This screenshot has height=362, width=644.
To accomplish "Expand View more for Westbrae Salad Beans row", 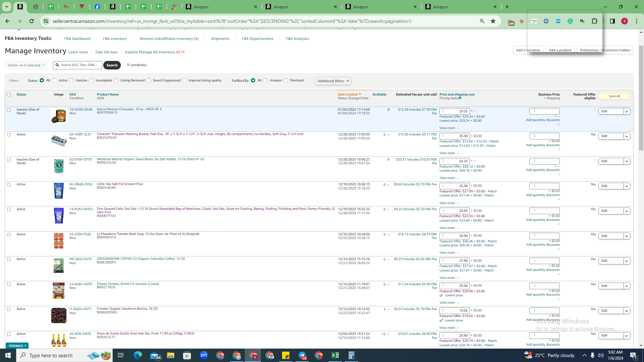I will click(449, 178).
